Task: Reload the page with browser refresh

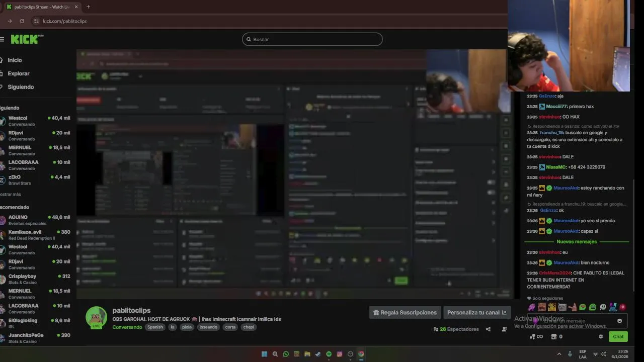Action: (22, 21)
